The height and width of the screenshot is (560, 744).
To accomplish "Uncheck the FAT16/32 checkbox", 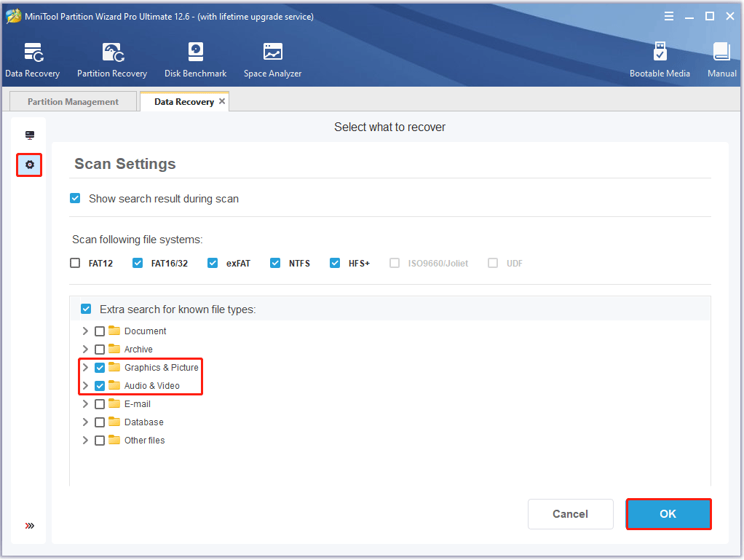I will pos(138,263).
